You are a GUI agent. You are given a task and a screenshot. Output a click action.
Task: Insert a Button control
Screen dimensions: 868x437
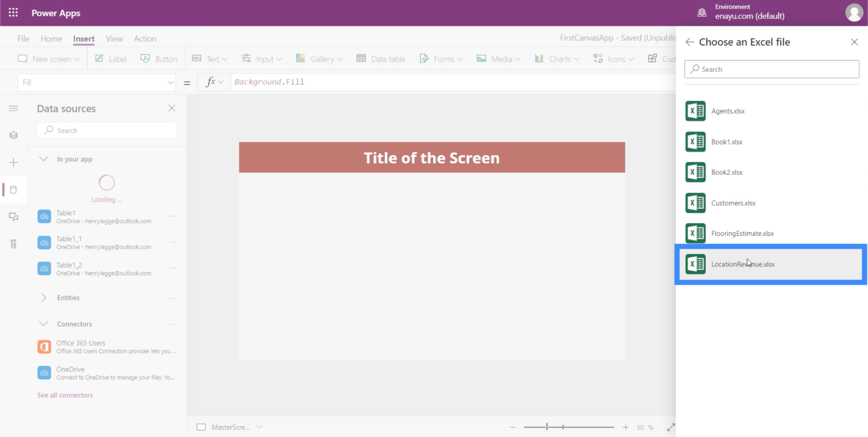click(x=159, y=59)
